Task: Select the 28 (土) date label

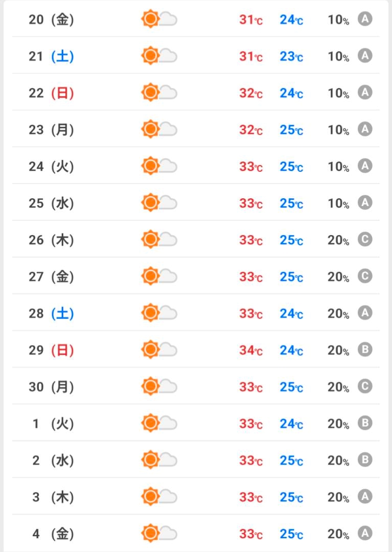Action: pyautogui.click(x=51, y=314)
